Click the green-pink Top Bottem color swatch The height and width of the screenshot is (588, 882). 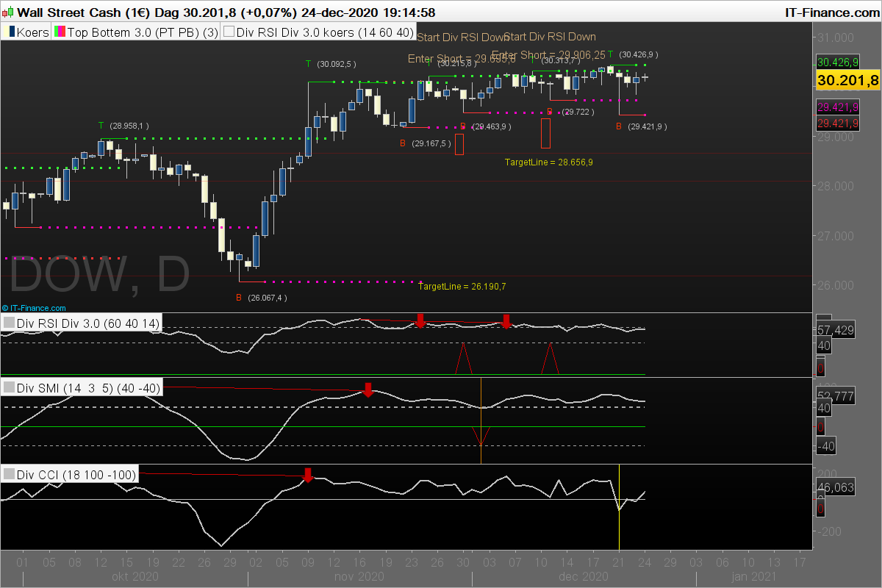60,32
